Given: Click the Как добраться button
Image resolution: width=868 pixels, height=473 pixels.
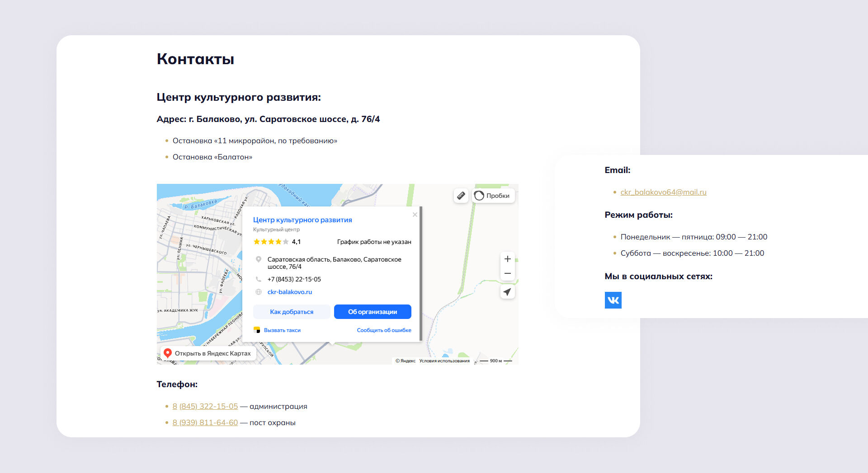Looking at the screenshot, I should (x=292, y=312).
